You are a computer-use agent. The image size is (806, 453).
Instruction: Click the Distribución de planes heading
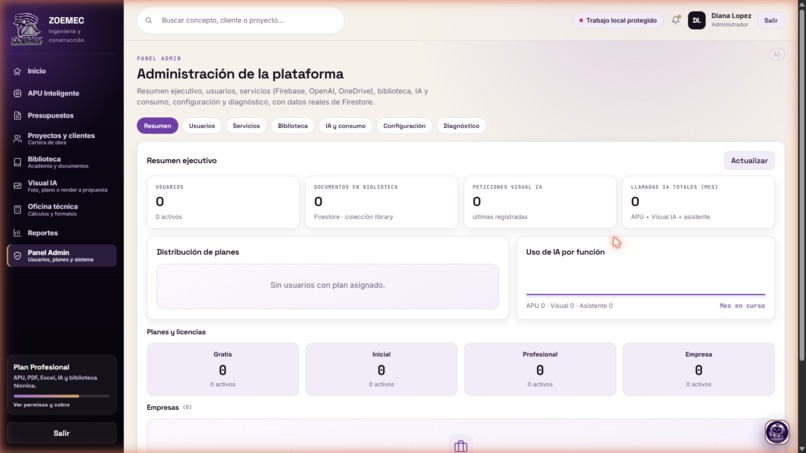click(x=198, y=252)
